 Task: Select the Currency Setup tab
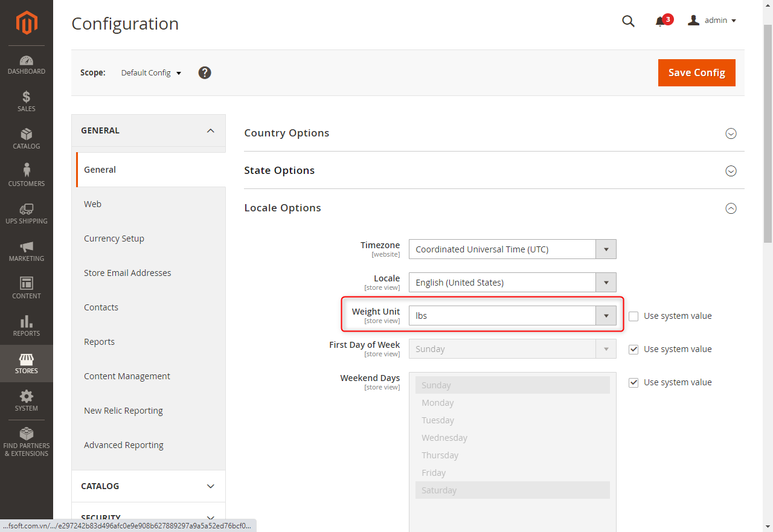(x=114, y=239)
